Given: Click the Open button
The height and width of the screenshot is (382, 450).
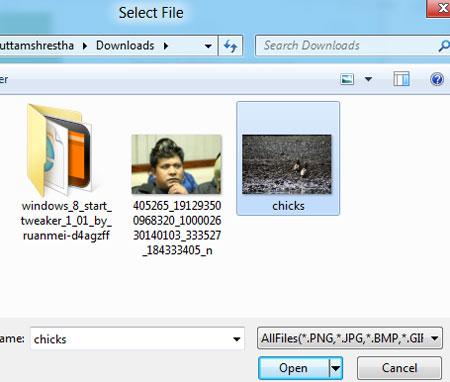Looking at the screenshot, I should tap(294, 368).
